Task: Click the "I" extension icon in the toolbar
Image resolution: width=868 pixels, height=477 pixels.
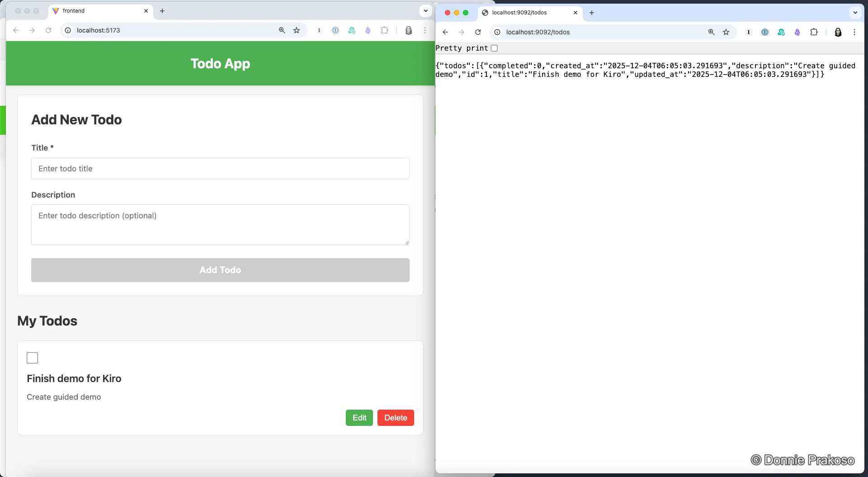Action: (x=319, y=30)
